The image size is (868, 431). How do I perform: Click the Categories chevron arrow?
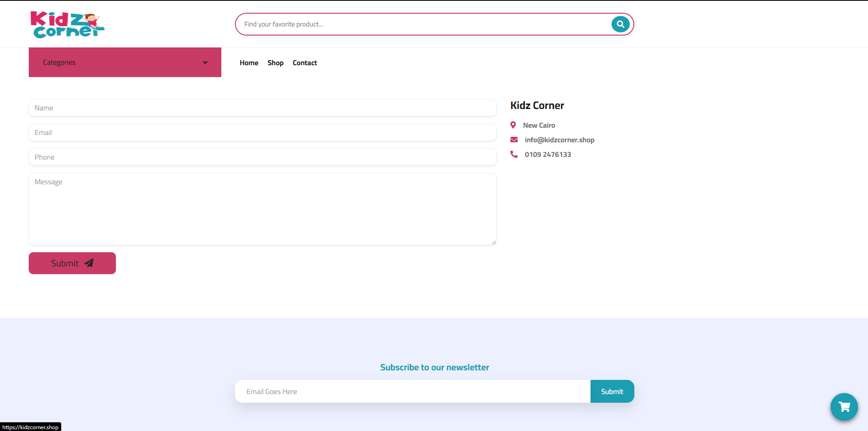(204, 62)
